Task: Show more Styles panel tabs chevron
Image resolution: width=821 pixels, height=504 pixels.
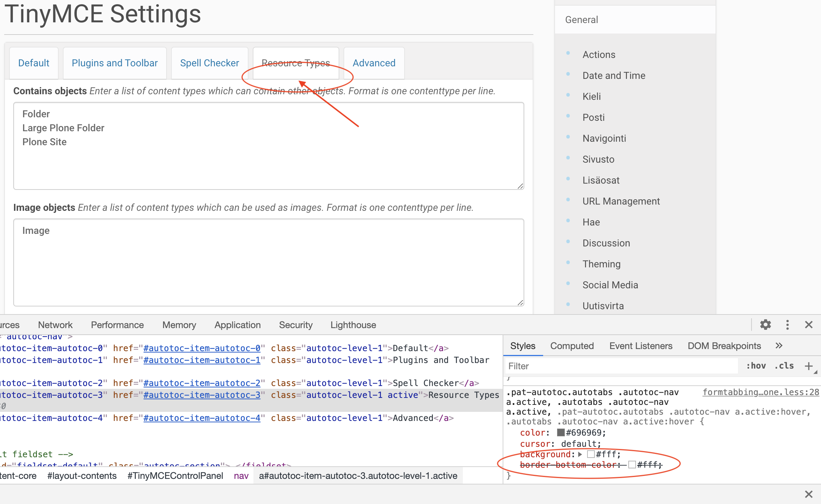Action: tap(779, 346)
